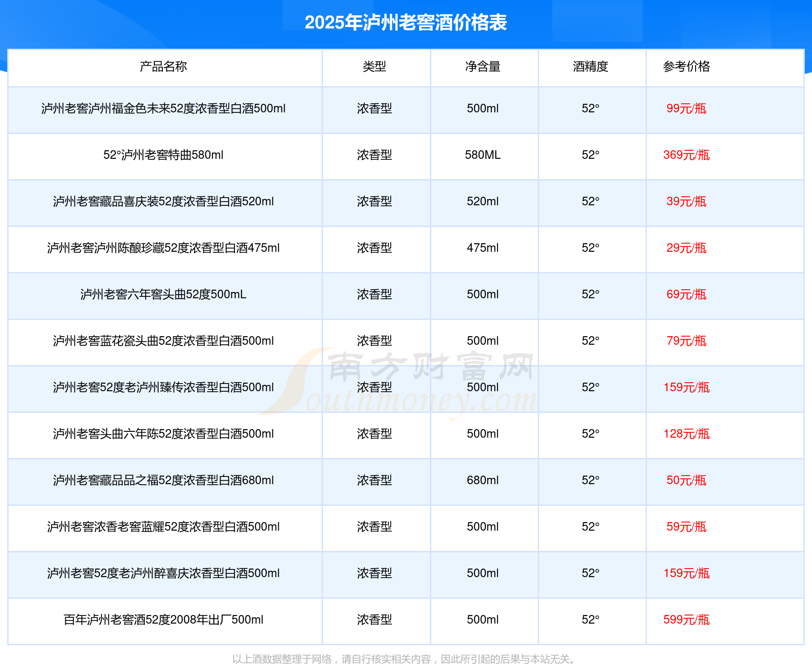Click product name "泸州老窖六年窖头曲52度500mL"
Viewport: 812px width, 666px height.
tap(163, 295)
